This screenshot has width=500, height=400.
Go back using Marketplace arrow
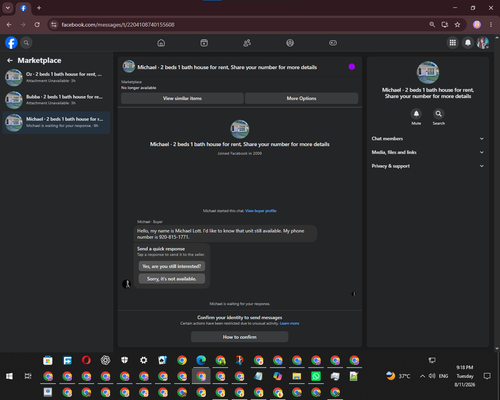tap(10, 60)
